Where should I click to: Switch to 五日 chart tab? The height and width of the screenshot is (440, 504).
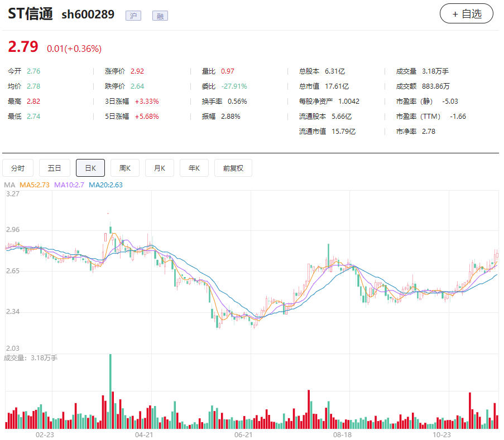point(55,168)
